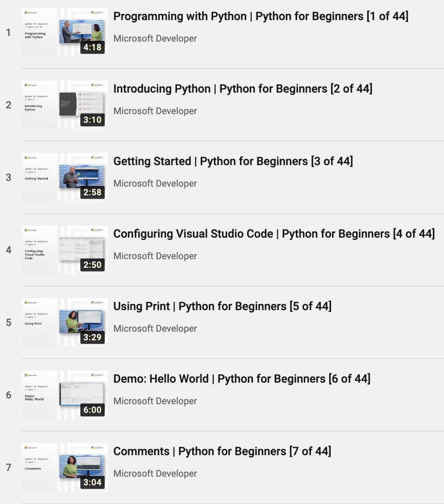Image resolution: width=444 pixels, height=504 pixels.
Task: Click the 2:50 duration badge
Action: pyautogui.click(x=92, y=265)
